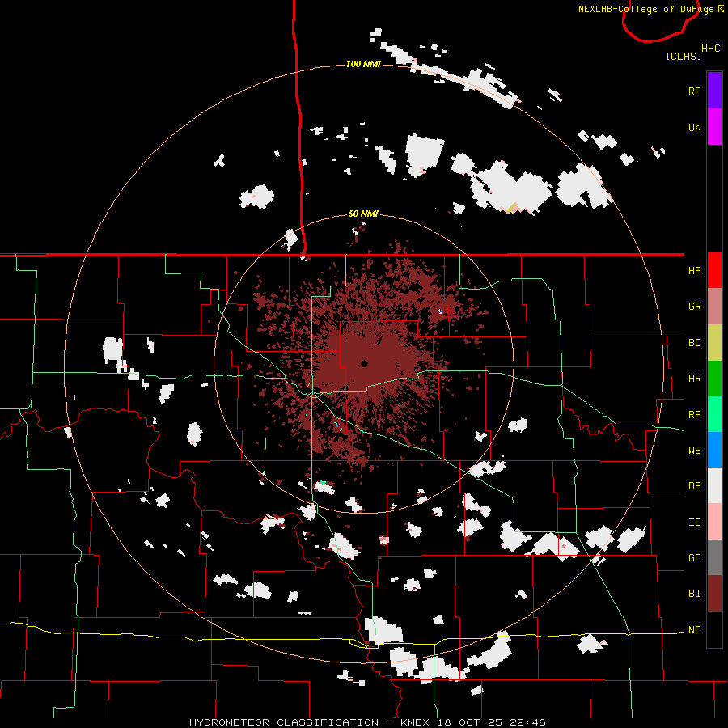728x728 pixels.
Task: Click the BI legend label
Action: (694, 594)
